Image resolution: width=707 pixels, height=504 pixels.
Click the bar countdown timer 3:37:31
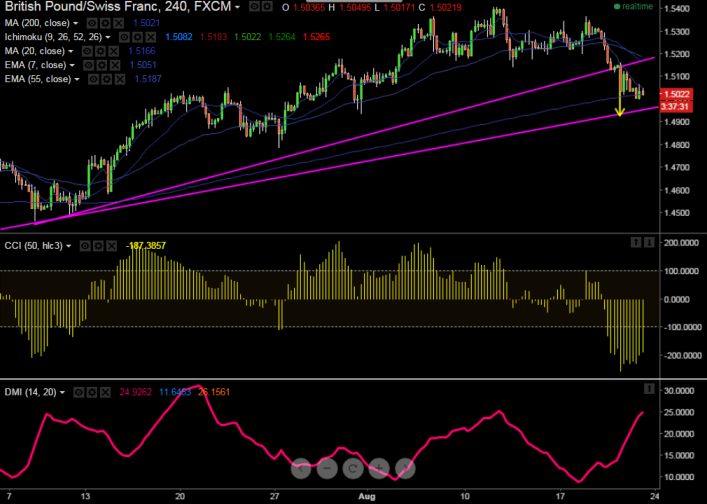tap(676, 107)
